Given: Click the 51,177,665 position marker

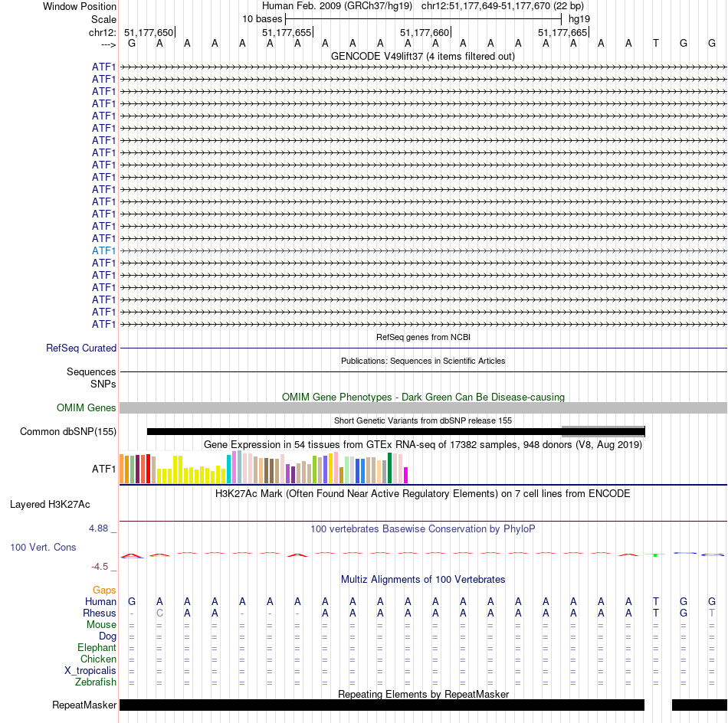Looking at the screenshot, I should pyautogui.click(x=562, y=32).
